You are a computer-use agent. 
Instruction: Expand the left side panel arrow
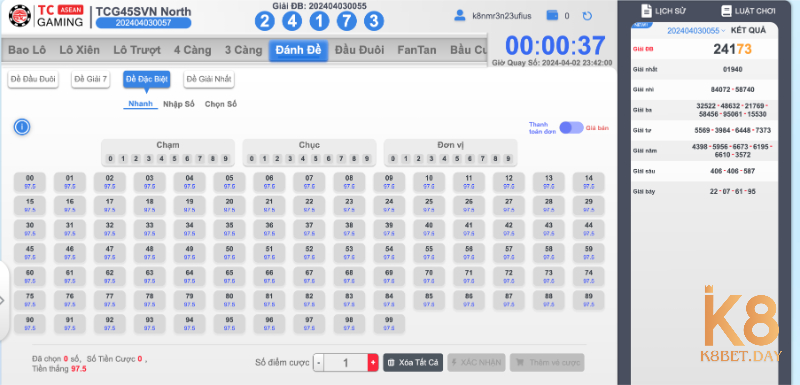pyautogui.click(x=3, y=300)
